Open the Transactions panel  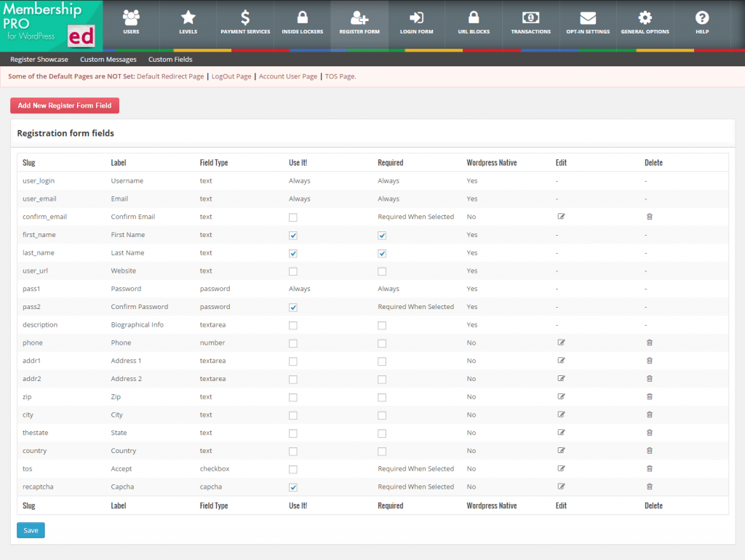click(530, 23)
